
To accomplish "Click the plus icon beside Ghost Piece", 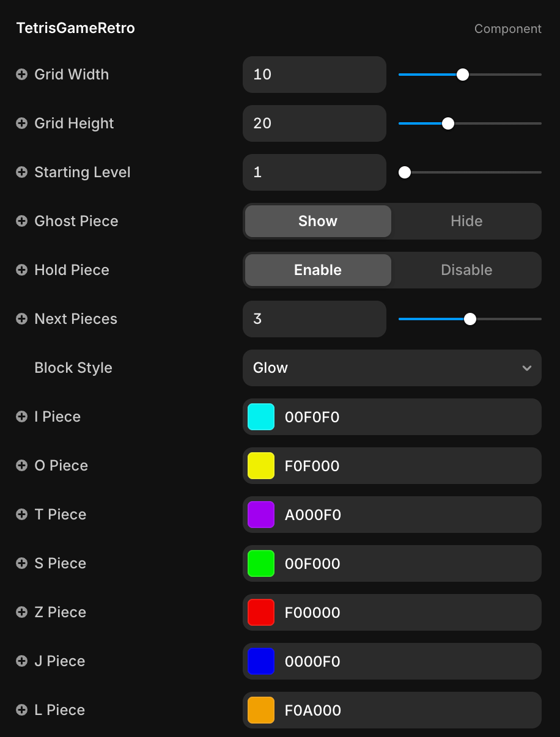I will pos(22,221).
